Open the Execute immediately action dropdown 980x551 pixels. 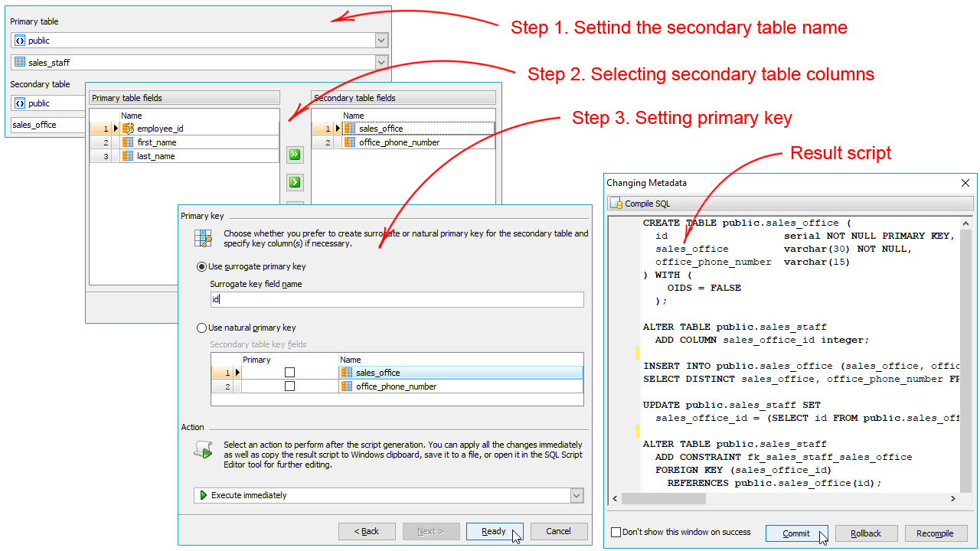point(577,496)
